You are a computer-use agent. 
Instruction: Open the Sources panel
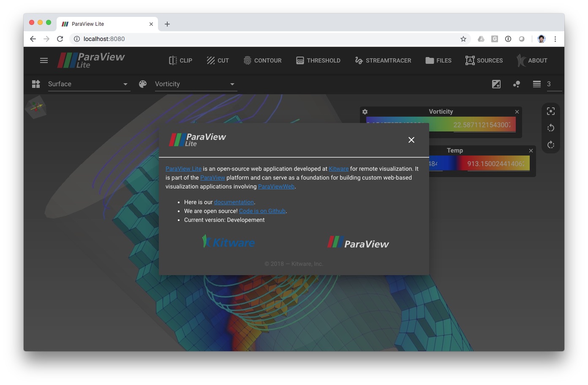(484, 60)
